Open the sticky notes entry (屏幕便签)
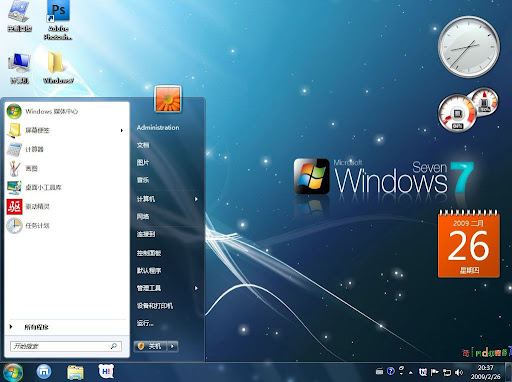 pyautogui.click(x=67, y=130)
